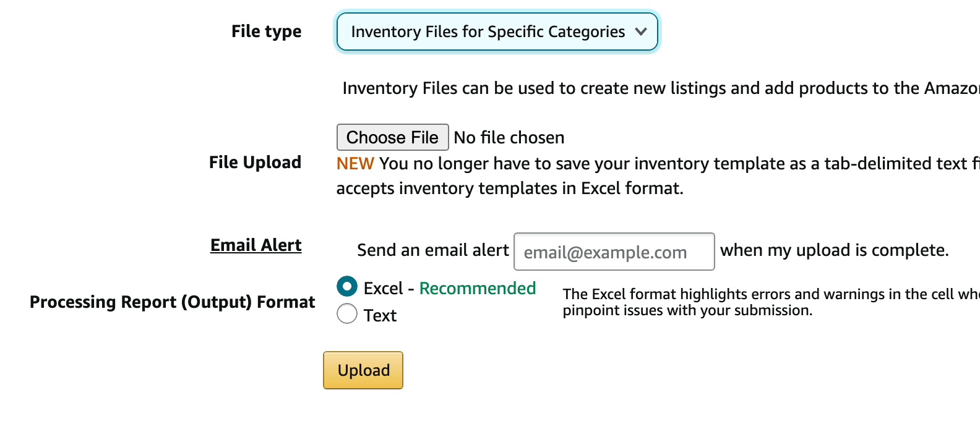Click the Choose File button

392,137
